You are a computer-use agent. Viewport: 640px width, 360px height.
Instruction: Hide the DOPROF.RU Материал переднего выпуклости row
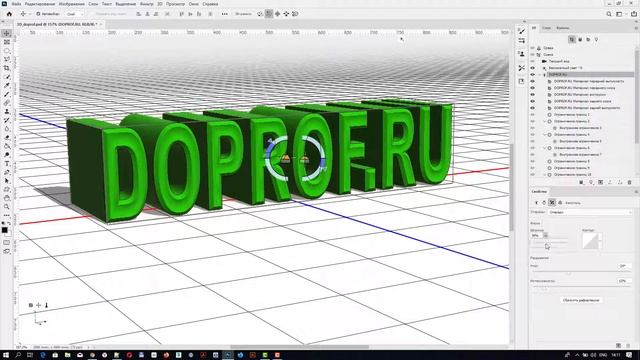[x=532, y=81]
